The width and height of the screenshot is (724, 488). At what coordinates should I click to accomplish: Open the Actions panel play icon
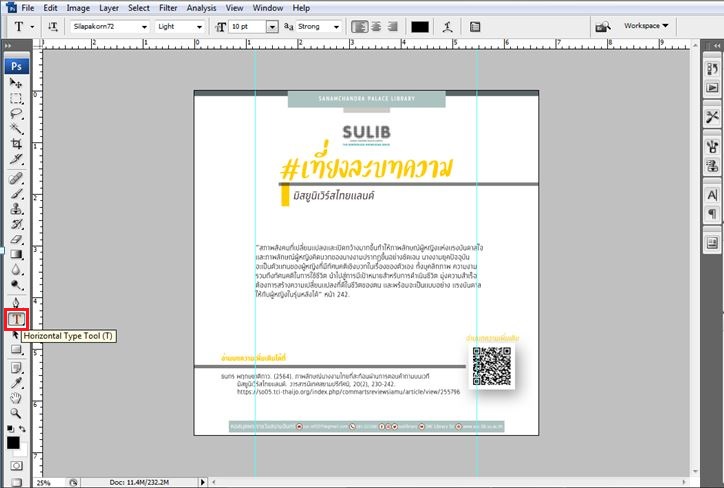pos(712,87)
